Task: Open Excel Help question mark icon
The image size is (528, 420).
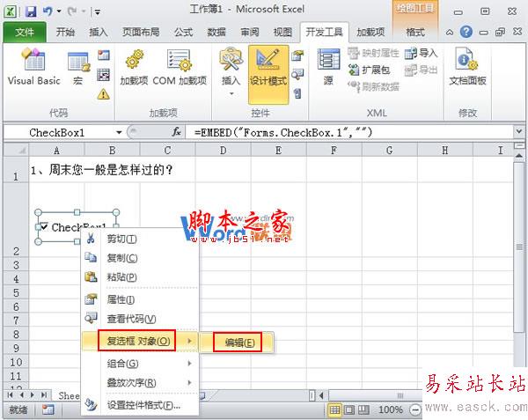Action: [x=466, y=32]
